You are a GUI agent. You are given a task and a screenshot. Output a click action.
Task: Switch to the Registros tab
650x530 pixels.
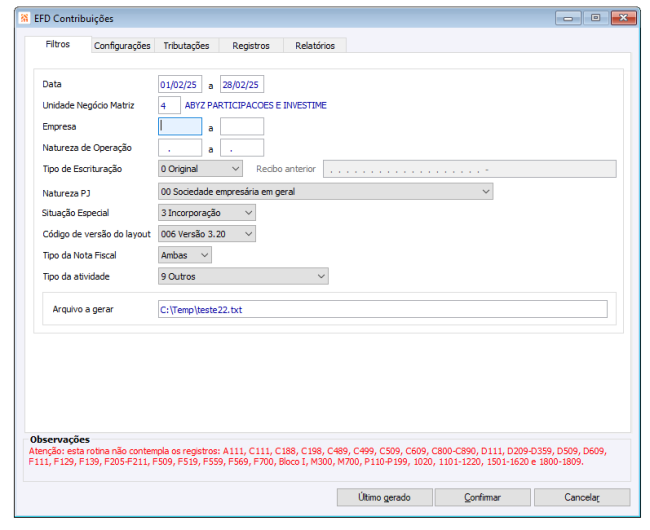[251, 46]
